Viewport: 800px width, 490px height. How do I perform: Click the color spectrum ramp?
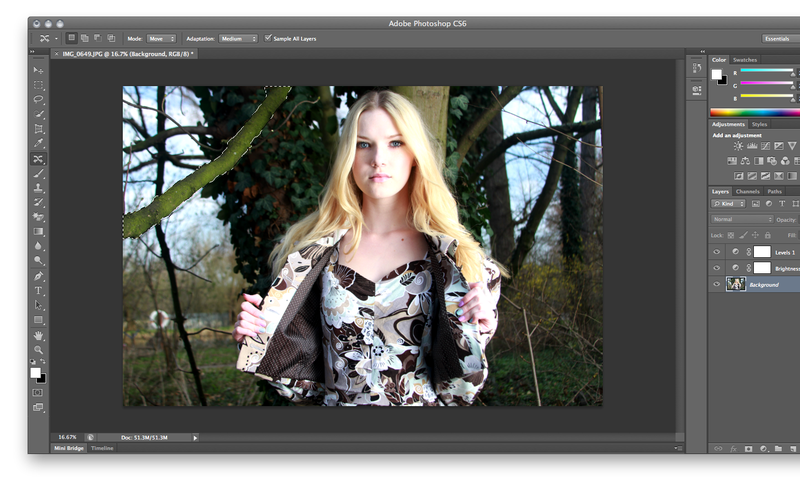point(755,113)
